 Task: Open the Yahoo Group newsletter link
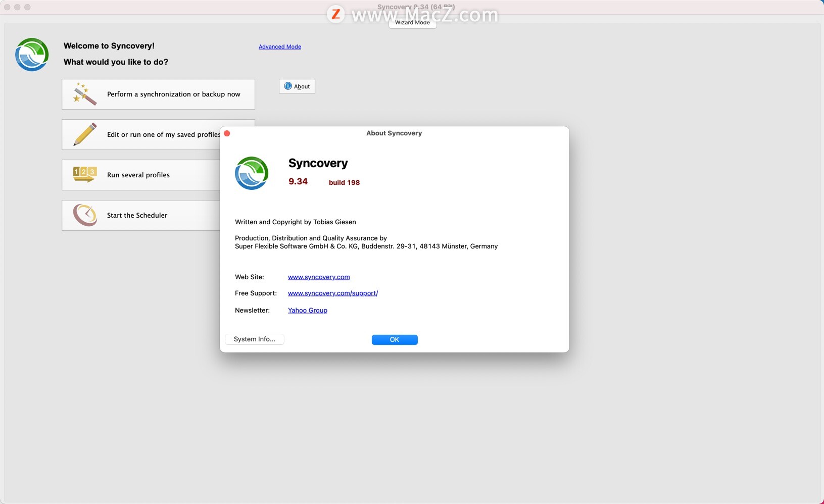[308, 310]
